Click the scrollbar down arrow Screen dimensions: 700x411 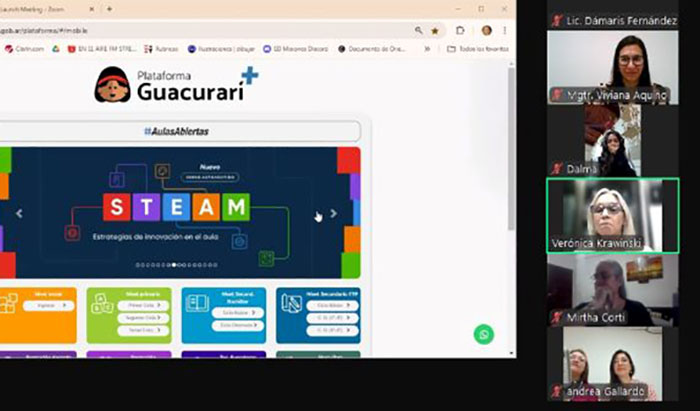[x=512, y=353]
